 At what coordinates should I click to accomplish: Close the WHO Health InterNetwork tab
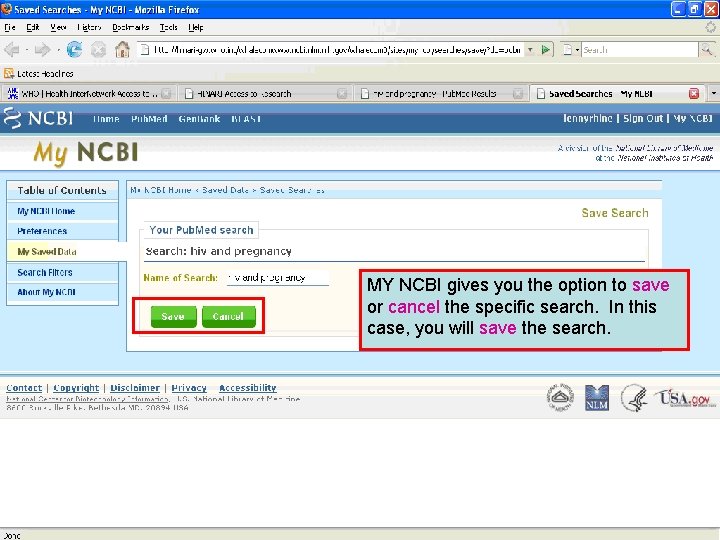pyautogui.click(x=166, y=94)
